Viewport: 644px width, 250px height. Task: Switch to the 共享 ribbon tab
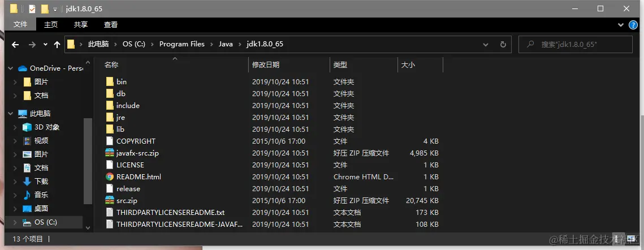click(80, 25)
